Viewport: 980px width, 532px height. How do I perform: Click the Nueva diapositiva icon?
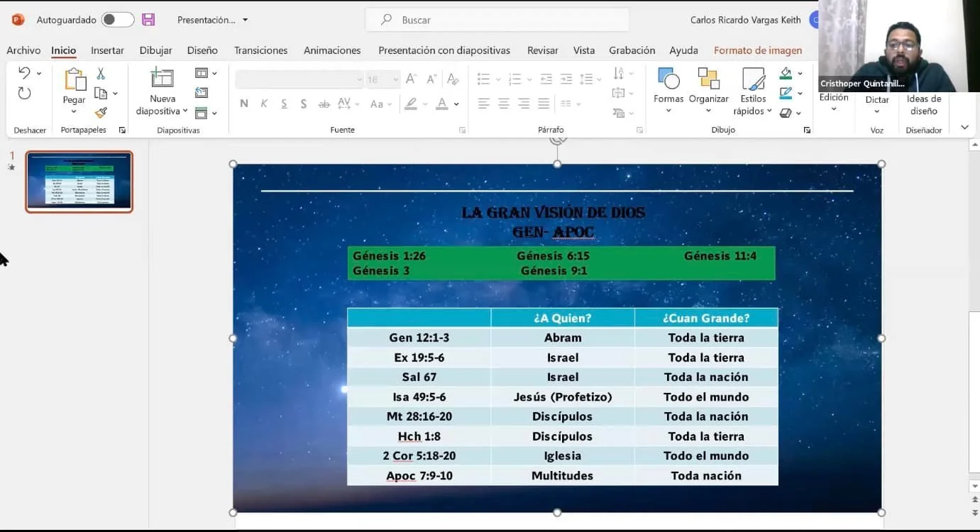tap(162, 78)
